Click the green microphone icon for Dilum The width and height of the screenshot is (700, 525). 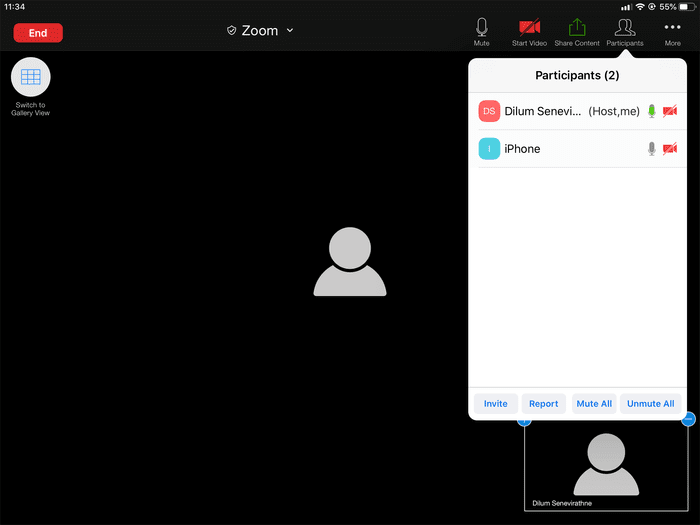pos(652,111)
